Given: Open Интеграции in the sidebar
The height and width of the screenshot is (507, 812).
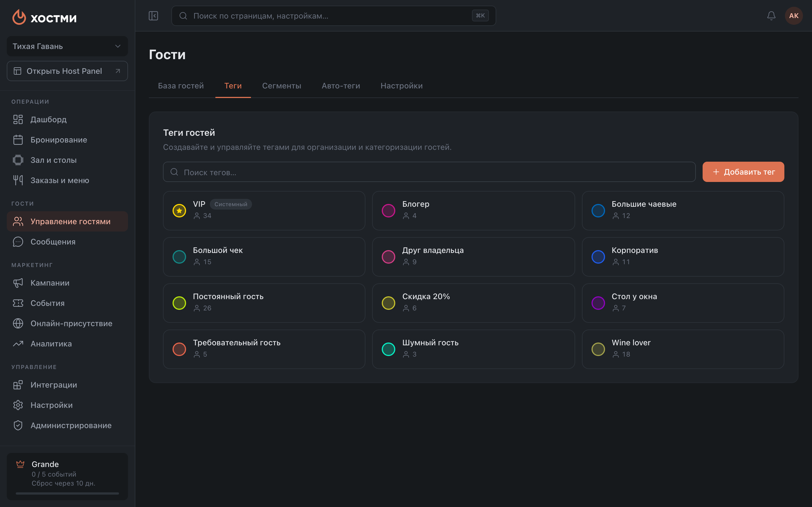Looking at the screenshot, I should pos(67,384).
